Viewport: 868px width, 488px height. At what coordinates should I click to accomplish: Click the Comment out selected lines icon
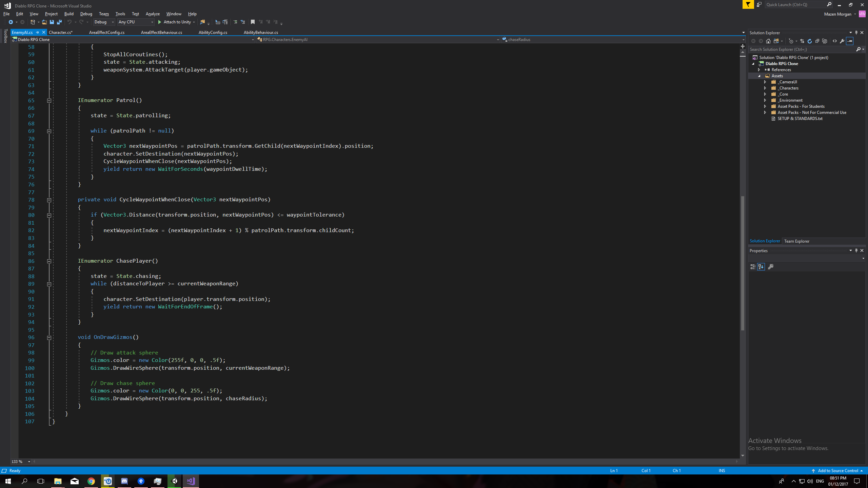(235, 22)
